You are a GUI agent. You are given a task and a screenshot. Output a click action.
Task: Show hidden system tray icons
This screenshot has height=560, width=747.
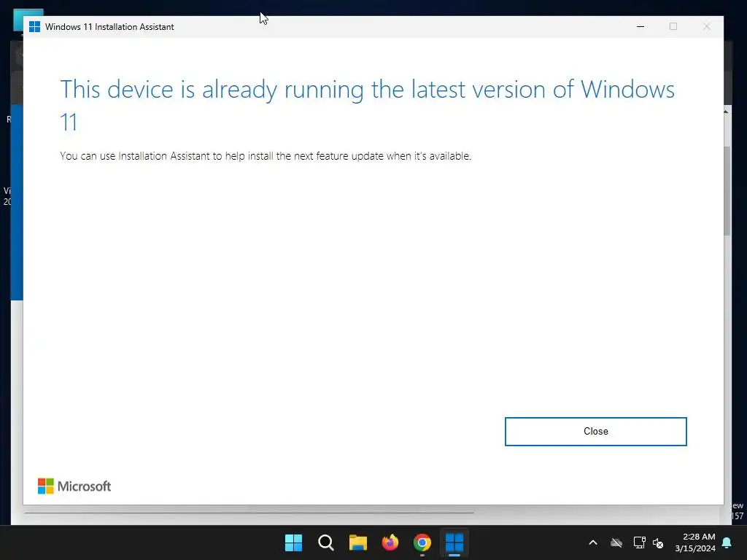point(593,542)
